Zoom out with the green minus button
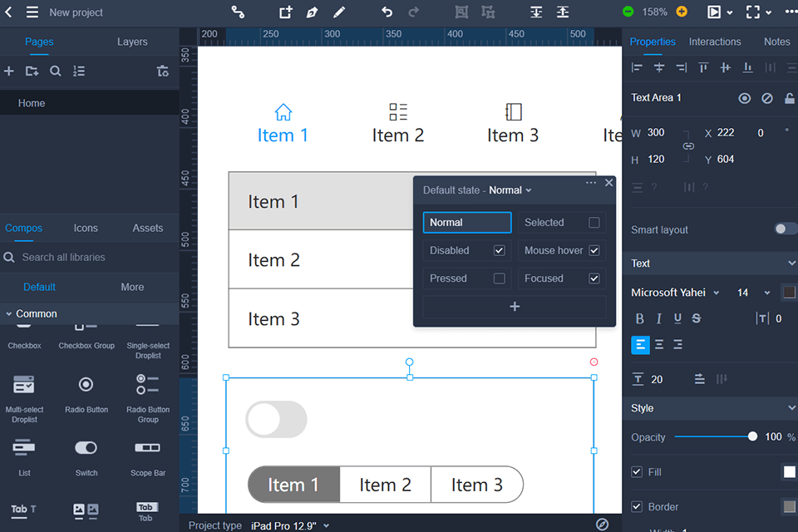The width and height of the screenshot is (798, 532). click(x=628, y=12)
